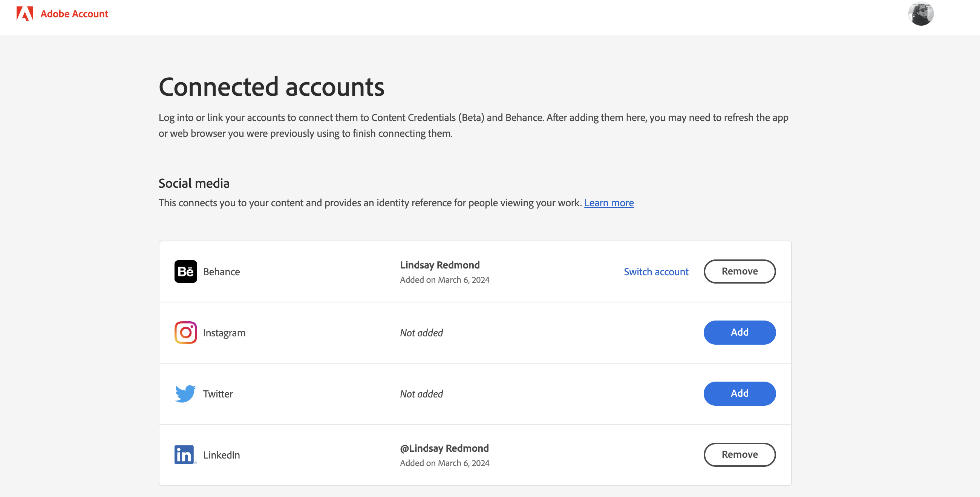This screenshot has width=980, height=497.
Task: Click the Social media section heading
Action: (x=194, y=183)
